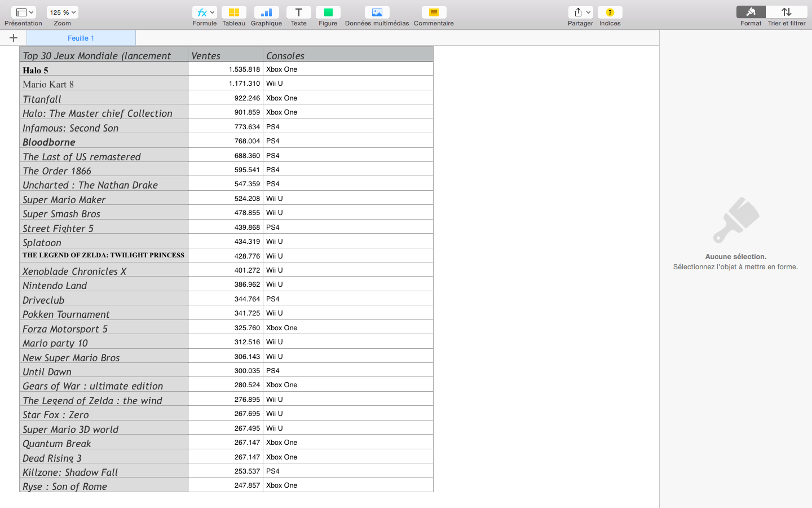Select the Infamous: Second Son cell
This screenshot has height=508, width=812.
tap(104, 126)
